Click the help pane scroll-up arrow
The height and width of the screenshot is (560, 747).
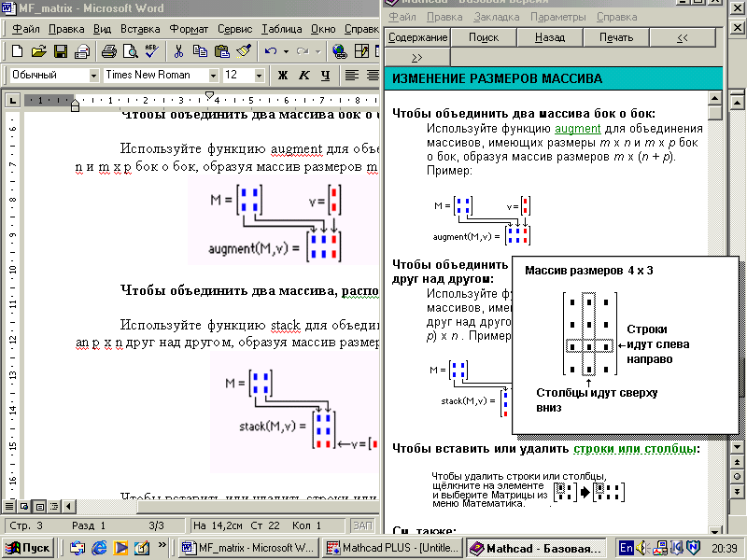(x=714, y=98)
